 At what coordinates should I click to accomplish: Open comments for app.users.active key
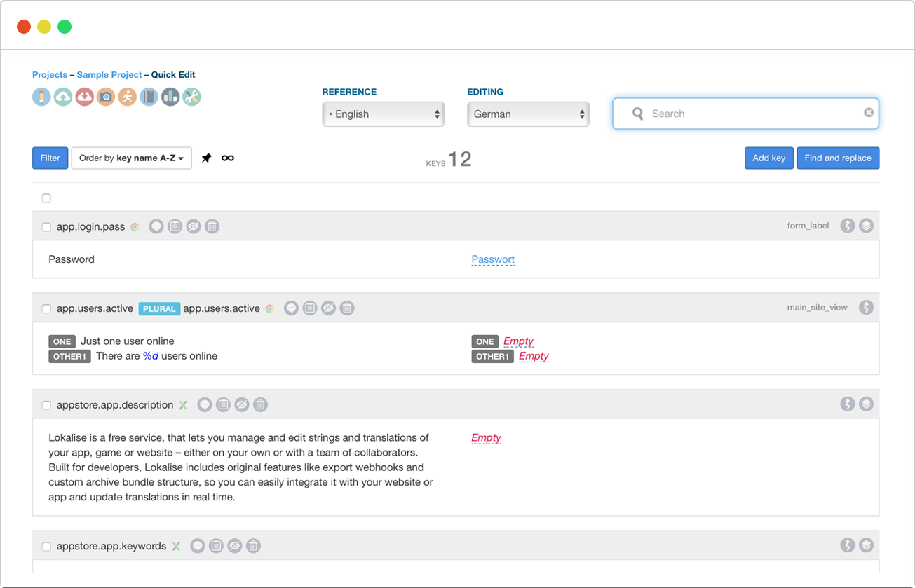point(291,308)
